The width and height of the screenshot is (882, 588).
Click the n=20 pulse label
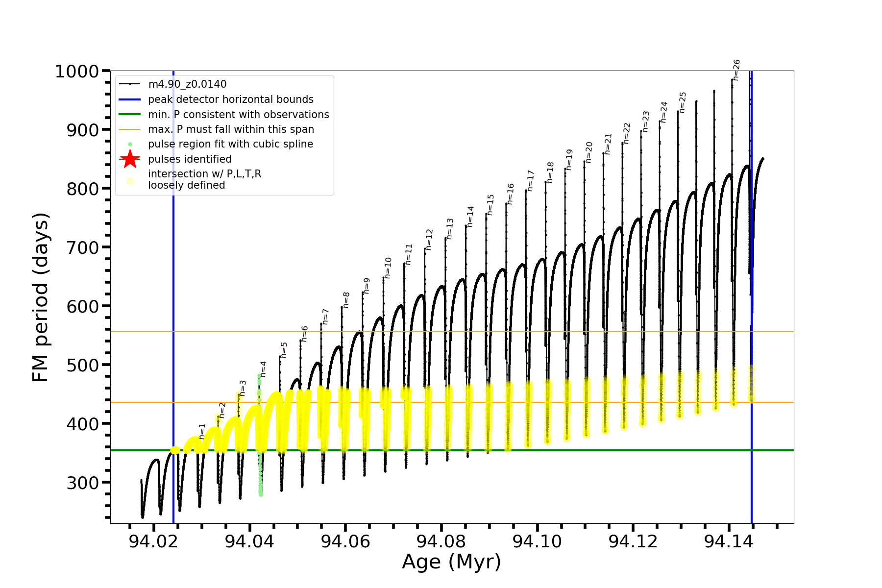click(588, 152)
